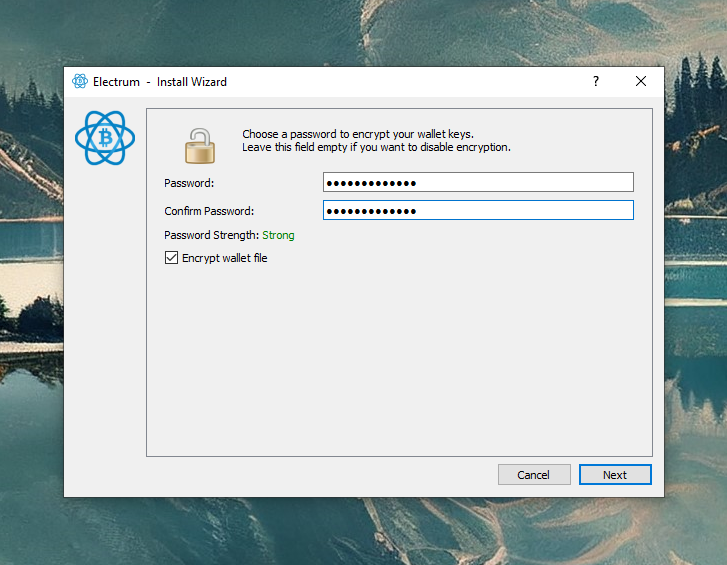This screenshot has height=565, width=727.
Task: Click the large Electrum Bitcoin atom logo
Action: [x=105, y=138]
